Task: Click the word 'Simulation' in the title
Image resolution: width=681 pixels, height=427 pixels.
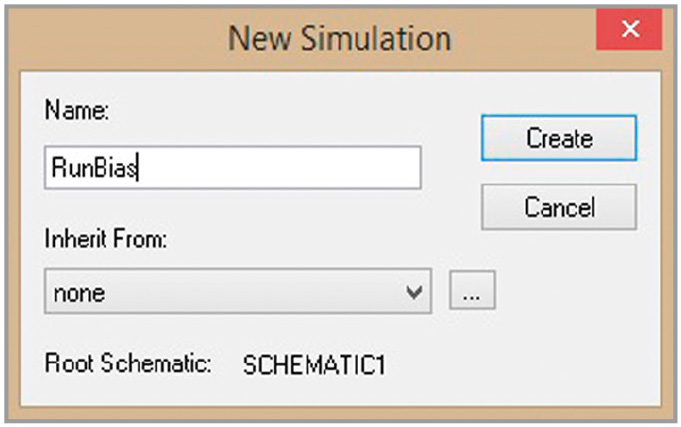Action: pyautogui.click(x=376, y=38)
